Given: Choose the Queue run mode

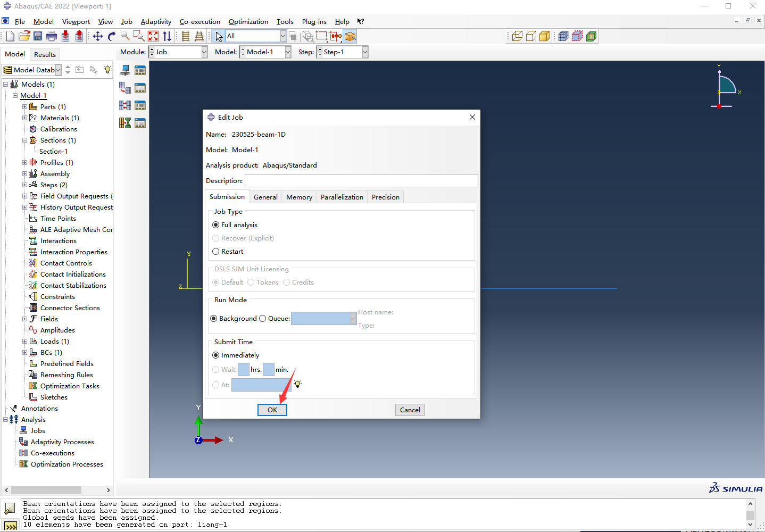Looking at the screenshot, I should (263, 319).
